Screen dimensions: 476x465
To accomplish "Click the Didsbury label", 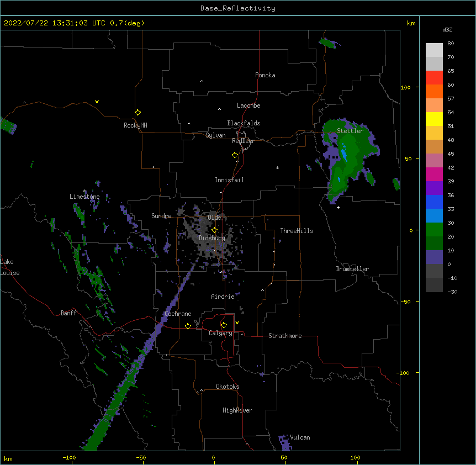I will click(x=212, y=238).
